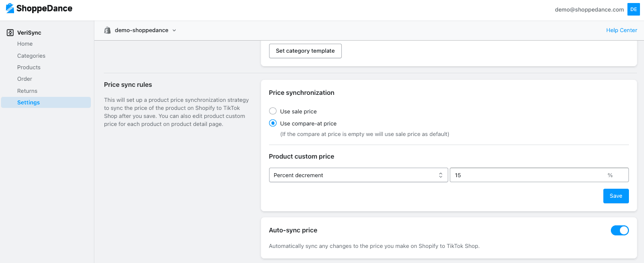Click the VeriSync app icon in sidebar
This screenshot has height=263, width=644.
(10, 33)
